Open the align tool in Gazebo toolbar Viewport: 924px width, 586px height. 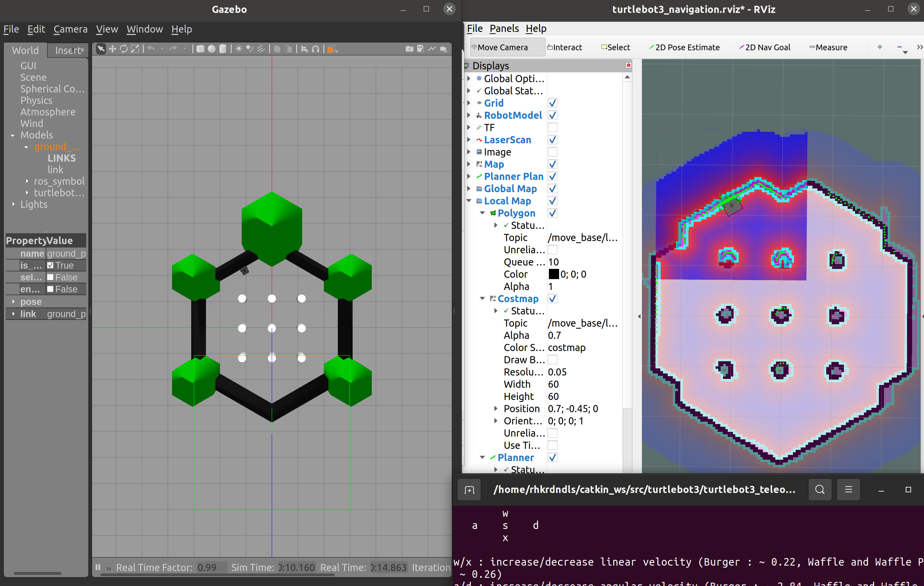coord(304,49)
